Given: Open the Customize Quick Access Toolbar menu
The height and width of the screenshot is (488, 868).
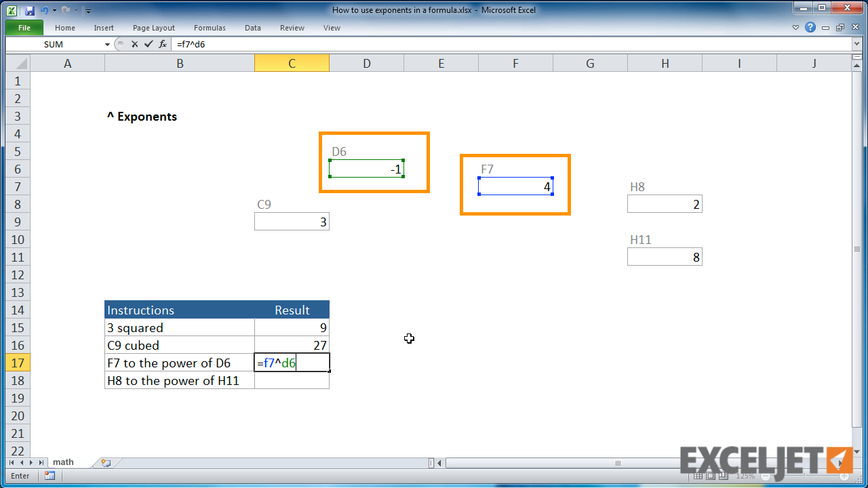Looking at the screenshot, I should (x=87, y=10).
